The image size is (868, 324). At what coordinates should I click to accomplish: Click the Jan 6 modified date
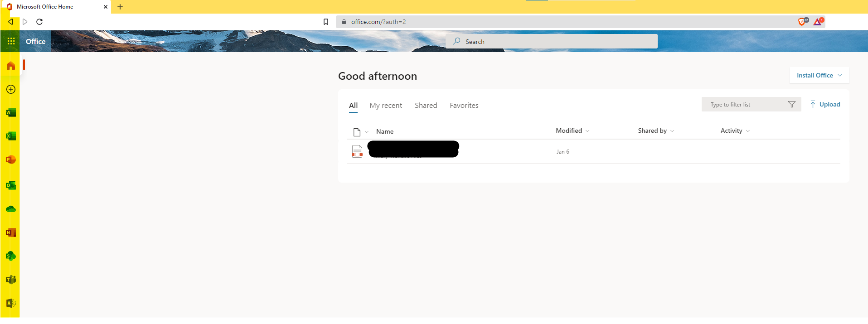(563, 152)
